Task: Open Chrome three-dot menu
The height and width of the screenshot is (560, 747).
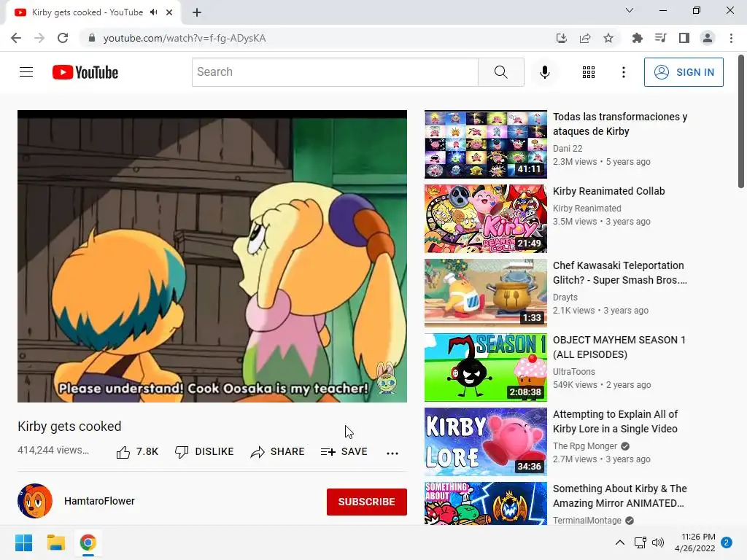Action: 731,38
